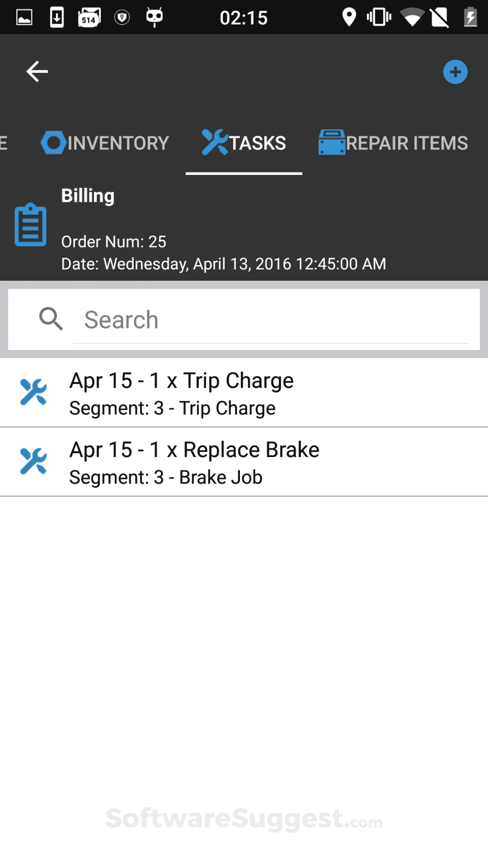
Task: Tap the download notification status icon
Action: 57,17
